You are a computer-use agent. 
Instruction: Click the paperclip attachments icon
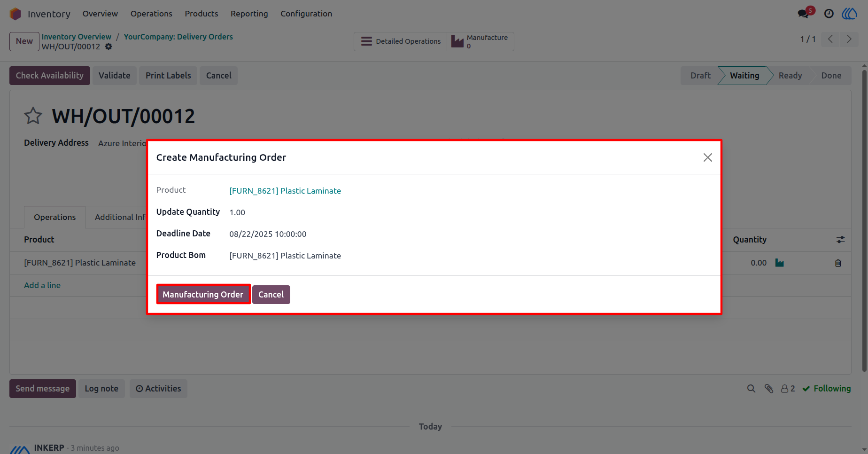pos(768,389)
